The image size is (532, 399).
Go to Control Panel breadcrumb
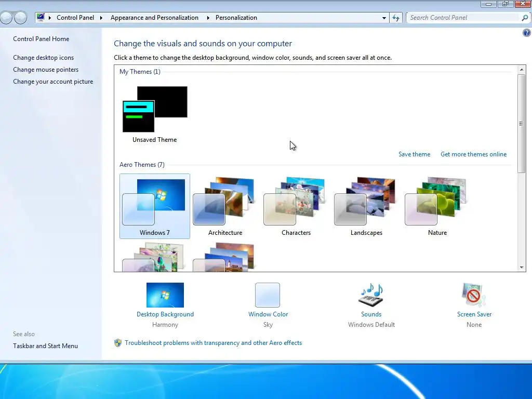75,18
